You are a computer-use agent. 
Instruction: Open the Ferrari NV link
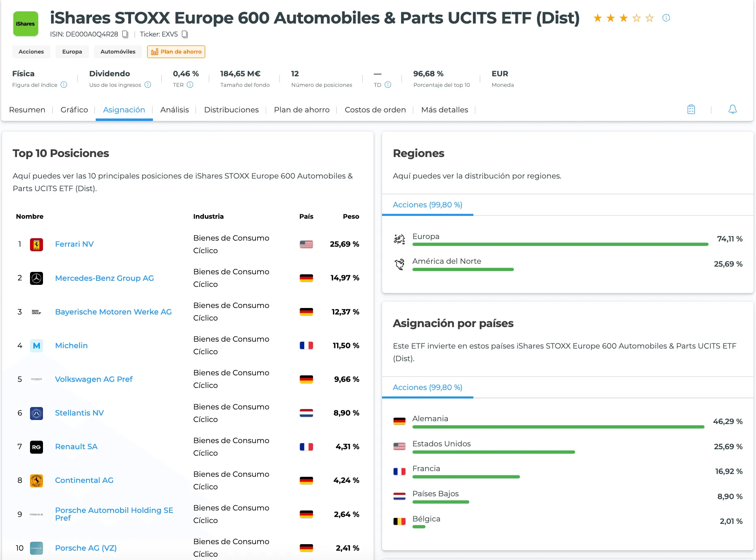click(74, 244)
